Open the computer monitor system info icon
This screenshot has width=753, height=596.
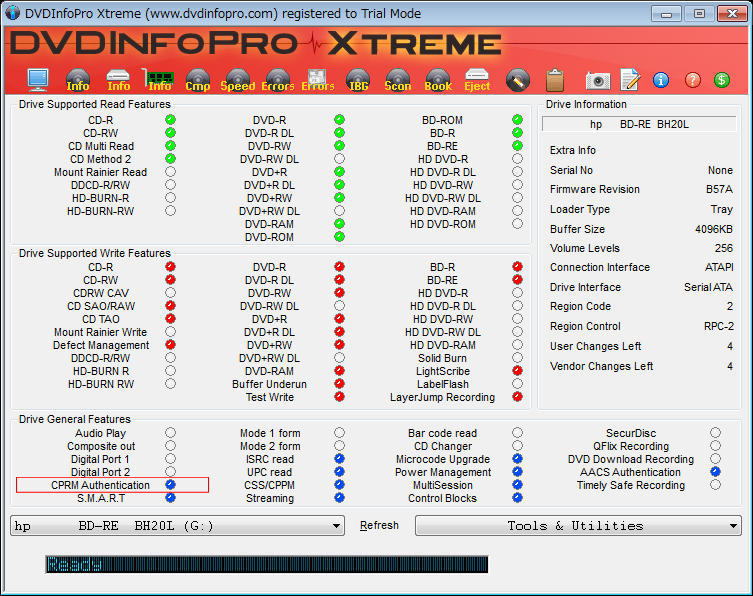click(x=38, y=80)
